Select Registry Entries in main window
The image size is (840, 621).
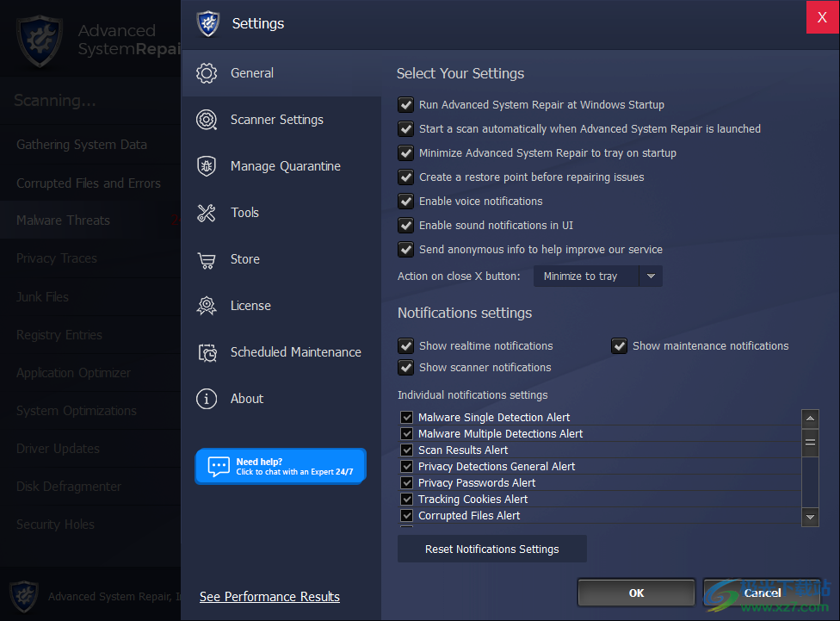(x=90, y=335)
